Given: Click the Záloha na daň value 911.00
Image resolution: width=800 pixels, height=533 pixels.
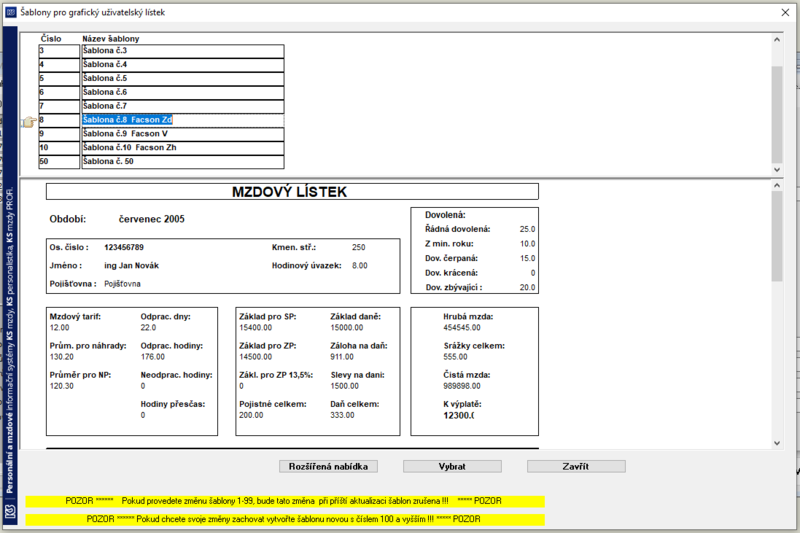Looking at the screenshot, I should tap(342, 357).
